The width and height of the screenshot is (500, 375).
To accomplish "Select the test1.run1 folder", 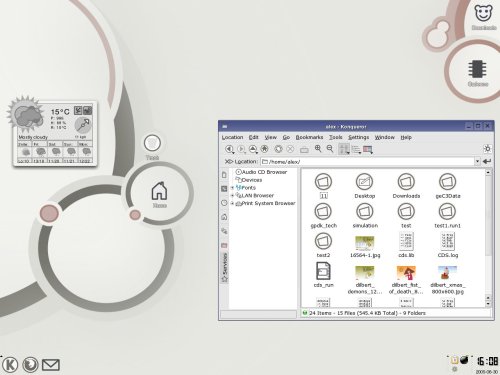I will click(x=448, y=216).
